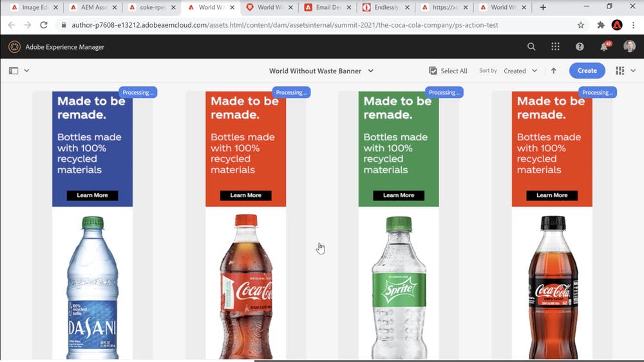Open the AEM search magnifier

[x=531, y=47]
